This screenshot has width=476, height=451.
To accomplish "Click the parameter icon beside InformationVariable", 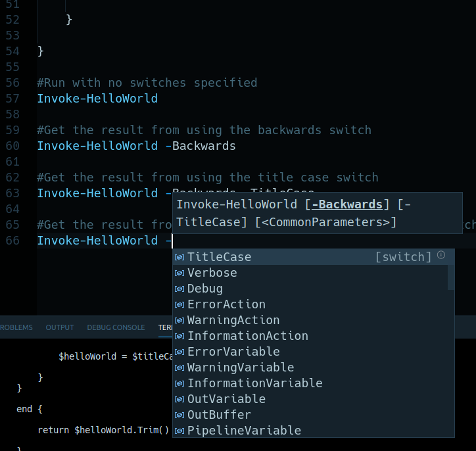I will point(179,383).
